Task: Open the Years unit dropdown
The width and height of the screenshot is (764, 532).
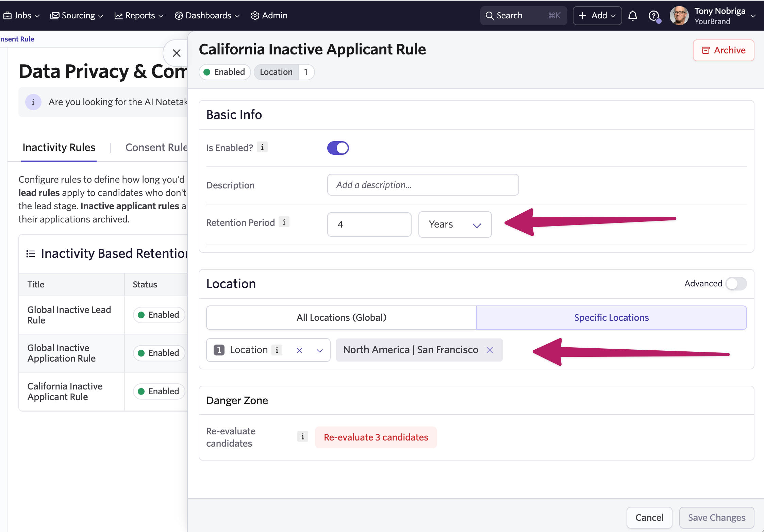Action: click(x=454, y=225)
